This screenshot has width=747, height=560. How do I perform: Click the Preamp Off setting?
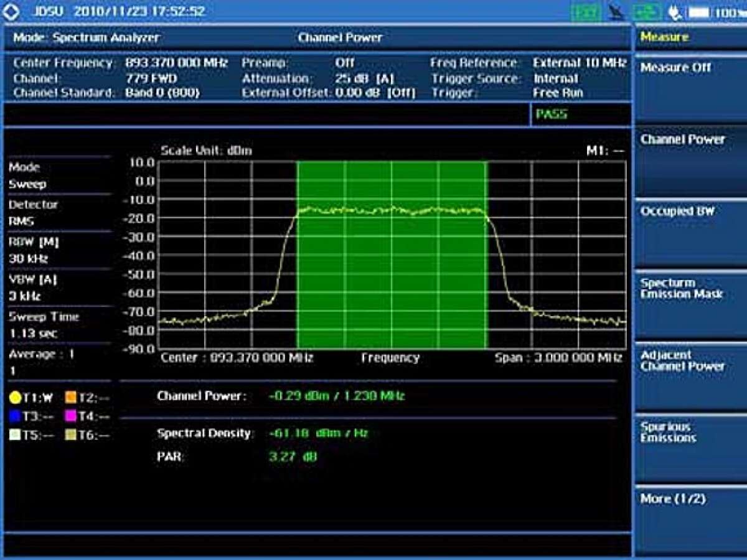tap(345, 63)
